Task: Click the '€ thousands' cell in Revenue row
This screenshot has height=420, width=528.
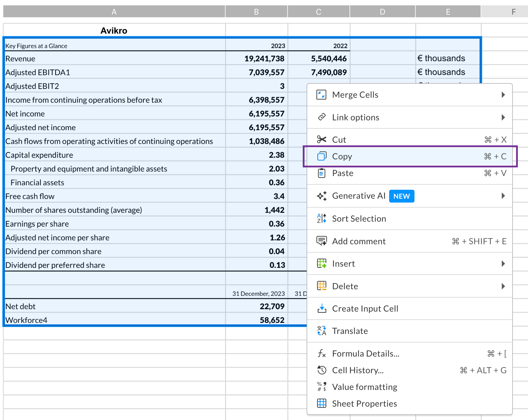Action: (448, 58)
